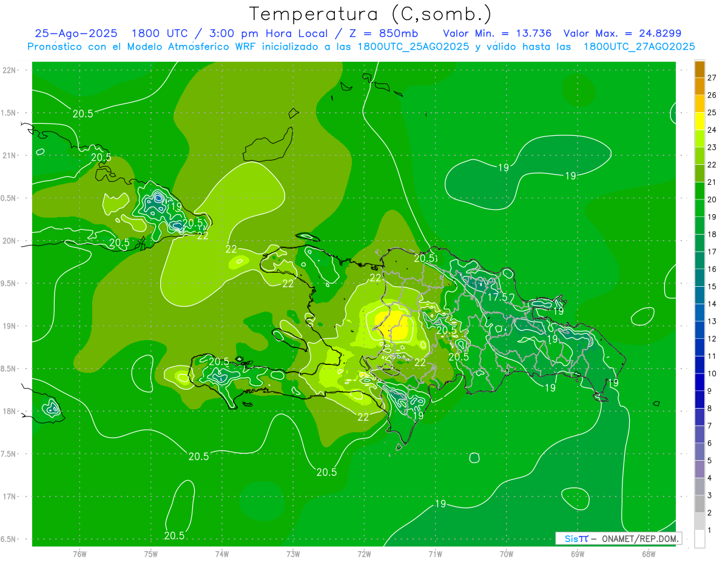728x562 pixels.
Task: Click the '1' label on the color scale
Action: tap(710, 530)
